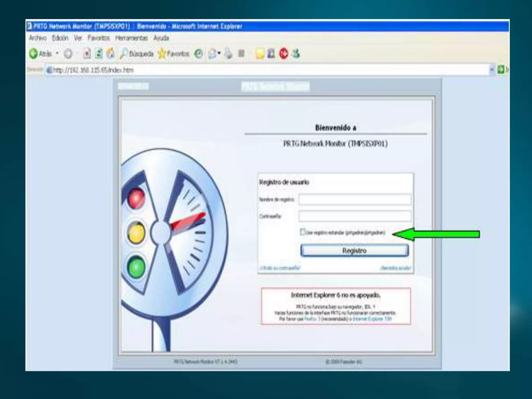The width and height of the screenshot is (532, 399).
Task: Click the blue book Research toolbar icon
Action: (x=271, y=54)
